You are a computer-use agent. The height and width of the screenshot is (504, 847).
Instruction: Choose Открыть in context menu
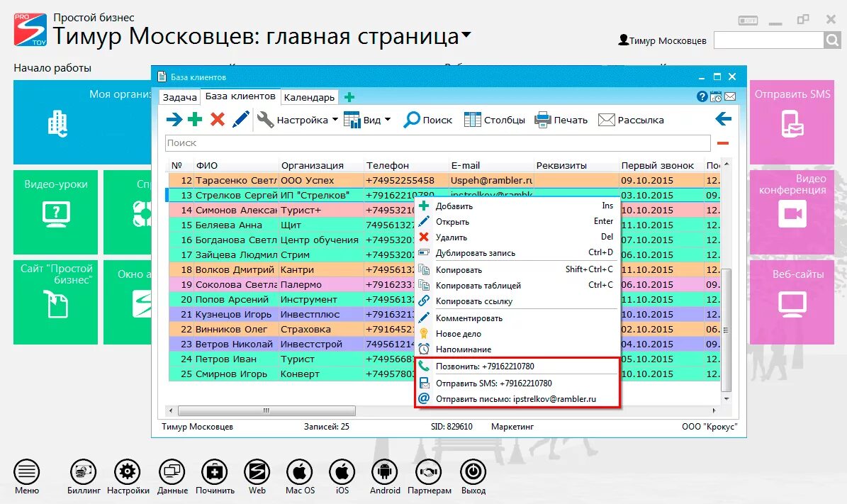click(517, 221)
